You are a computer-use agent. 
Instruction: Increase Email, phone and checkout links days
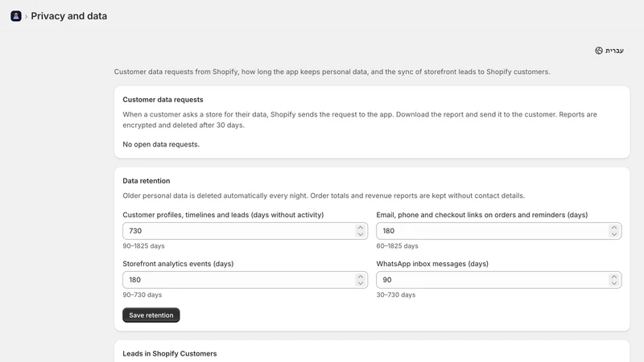point(614,228)
